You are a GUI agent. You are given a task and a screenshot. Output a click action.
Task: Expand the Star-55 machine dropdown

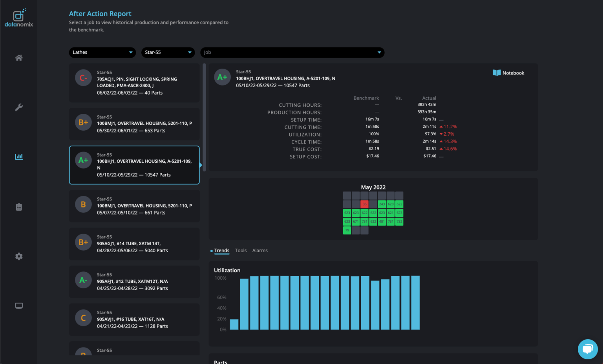168,52
